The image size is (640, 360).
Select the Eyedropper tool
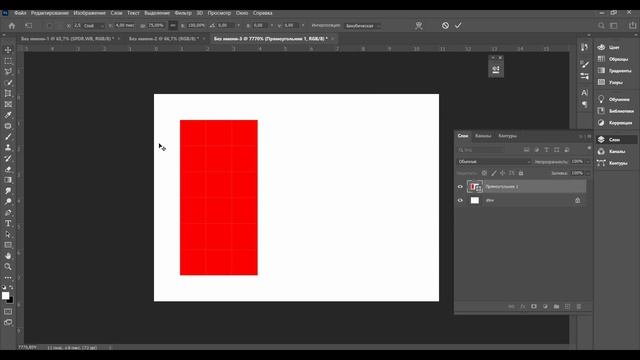(8, 115)
